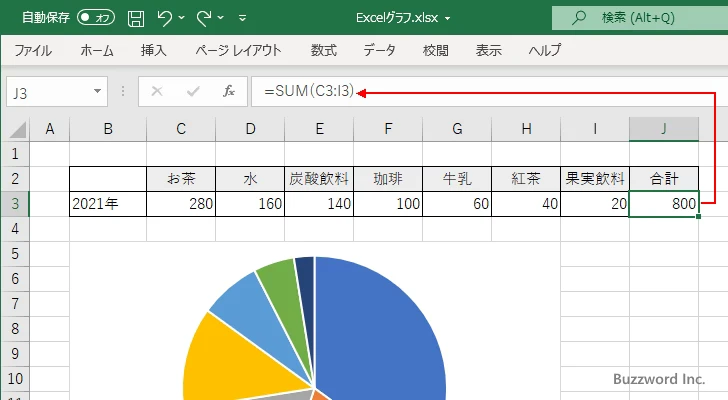728x400 pixels.
Task: Click the Cancel X icon in formula bar
Action: (157, 91)
